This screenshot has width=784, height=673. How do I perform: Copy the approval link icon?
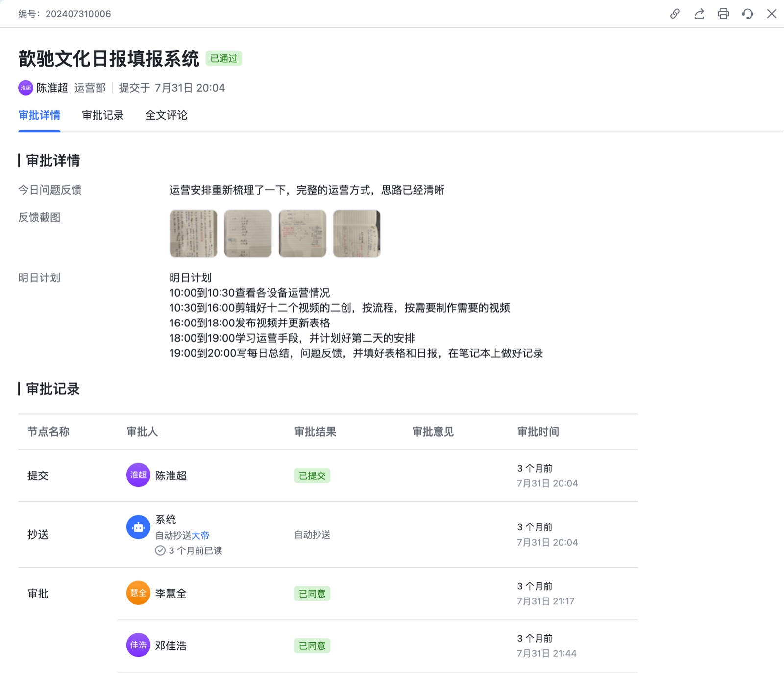pyautogui.click(x=675, y=14)
